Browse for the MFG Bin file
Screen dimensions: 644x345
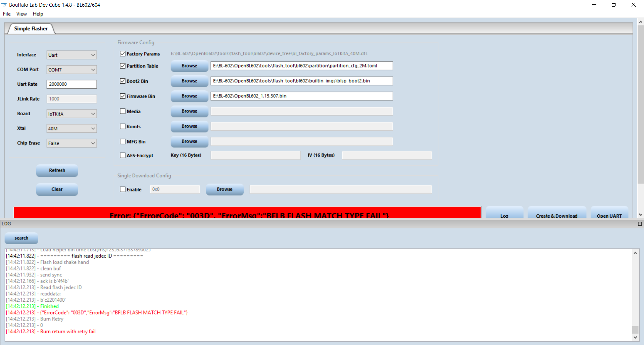[x=189, y=141]
